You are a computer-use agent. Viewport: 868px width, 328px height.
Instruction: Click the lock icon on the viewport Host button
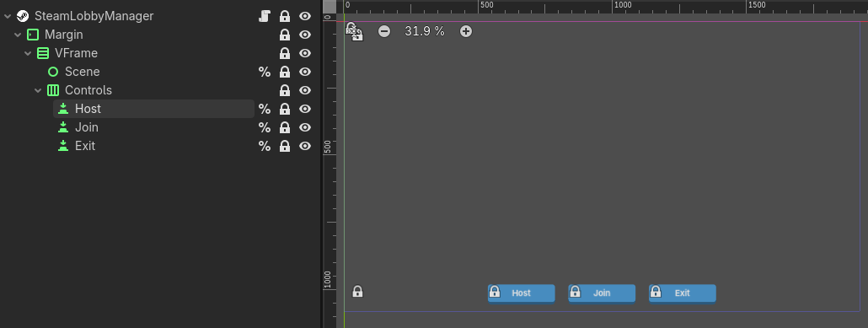tap(495, 291)
